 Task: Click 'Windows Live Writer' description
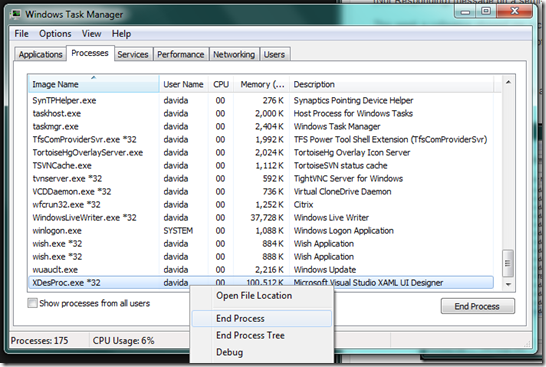[331, 218]
